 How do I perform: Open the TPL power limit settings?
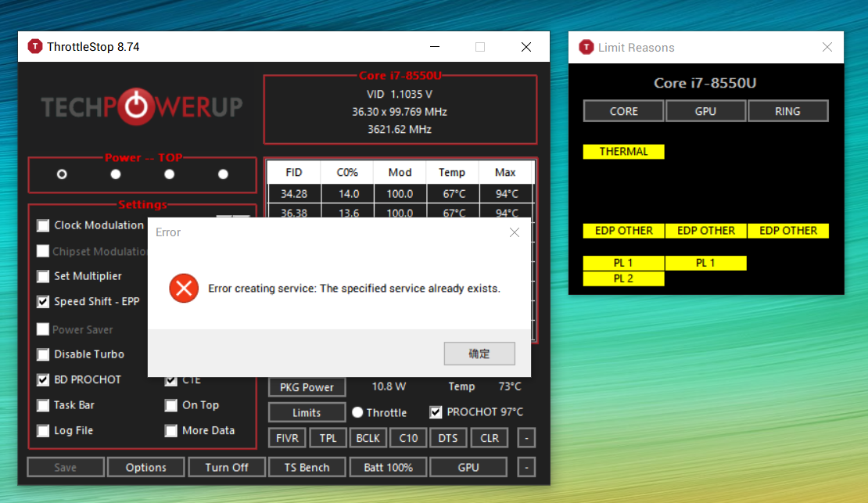coord(328,437)
